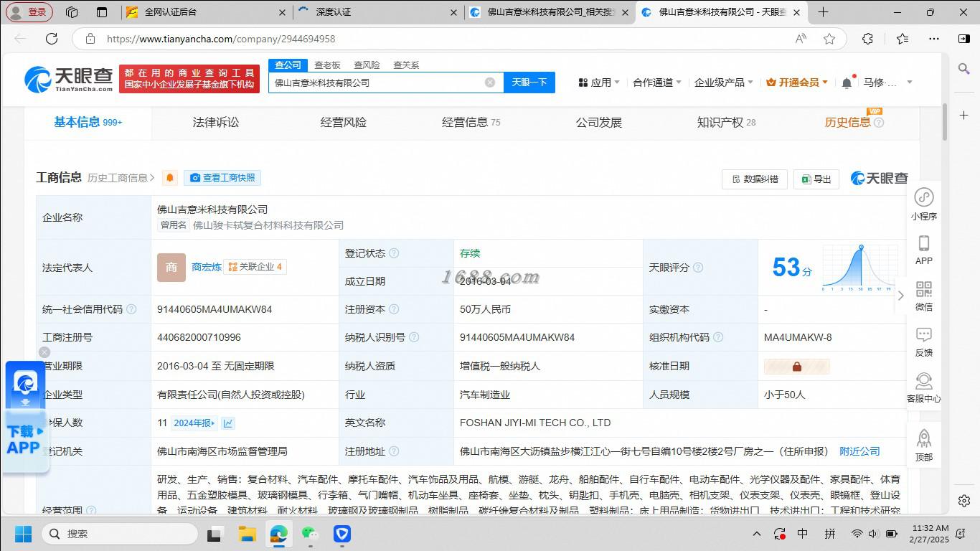
Task: Click the browser address bar URL
Action: 221,39
